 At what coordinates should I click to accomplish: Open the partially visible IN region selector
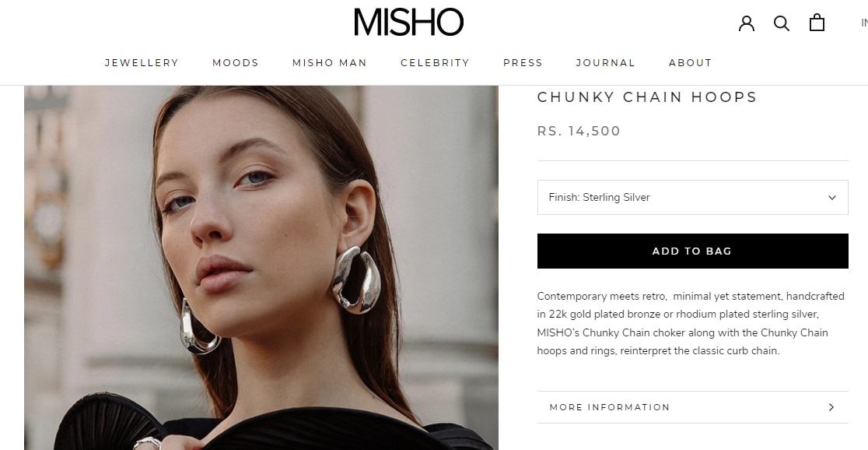tap(864, 23)
